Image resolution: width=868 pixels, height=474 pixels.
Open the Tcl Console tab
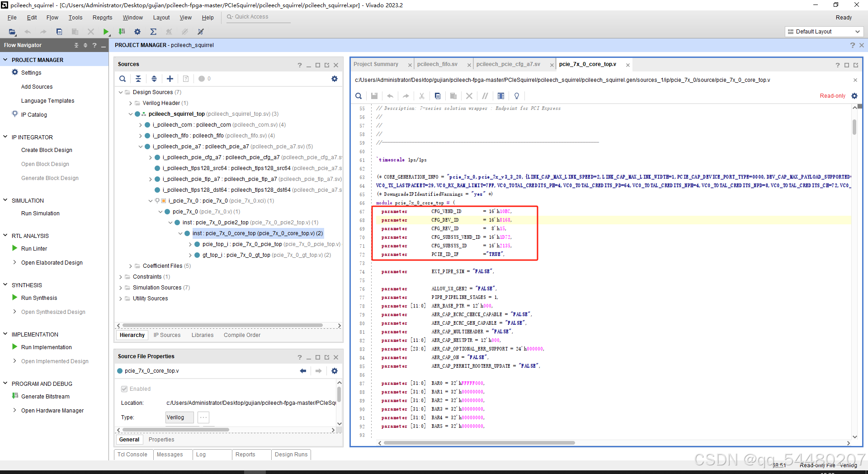pos(132,455)
